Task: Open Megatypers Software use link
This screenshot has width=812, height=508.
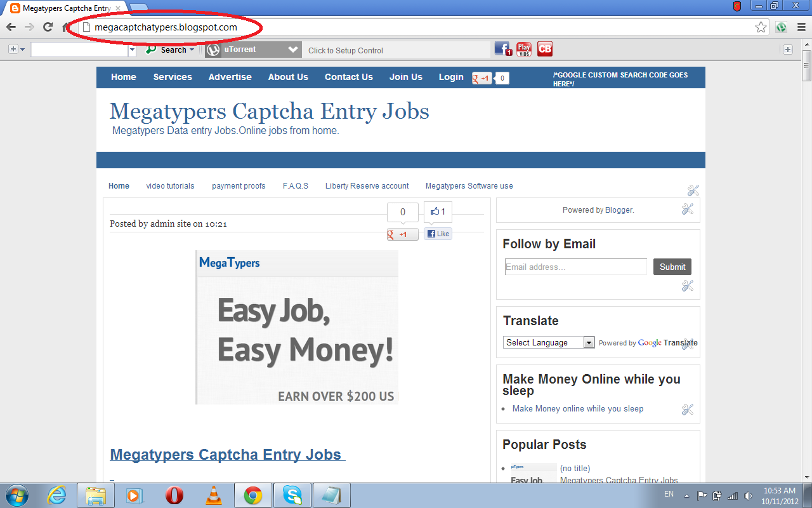Action: (x=469, y=186)
